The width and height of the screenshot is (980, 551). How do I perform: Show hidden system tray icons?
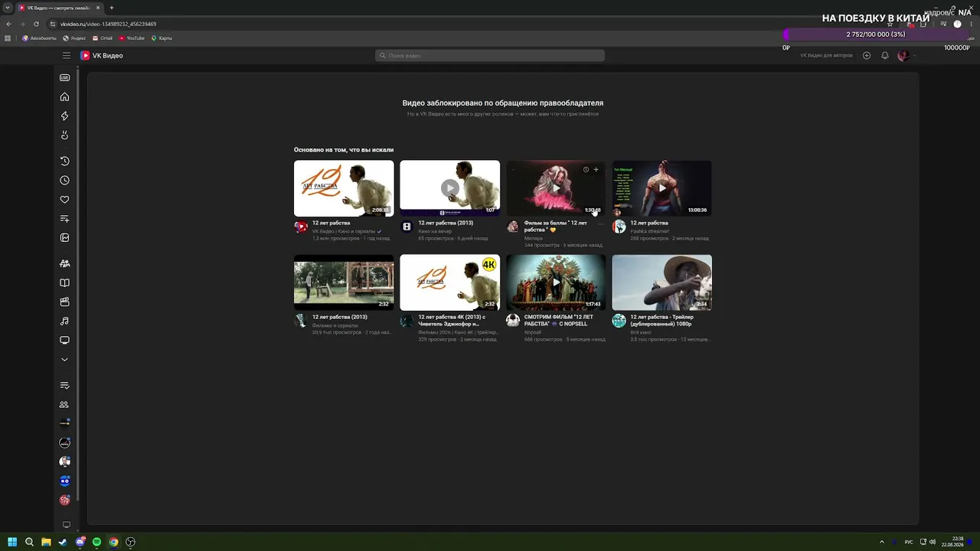[881, 542]
